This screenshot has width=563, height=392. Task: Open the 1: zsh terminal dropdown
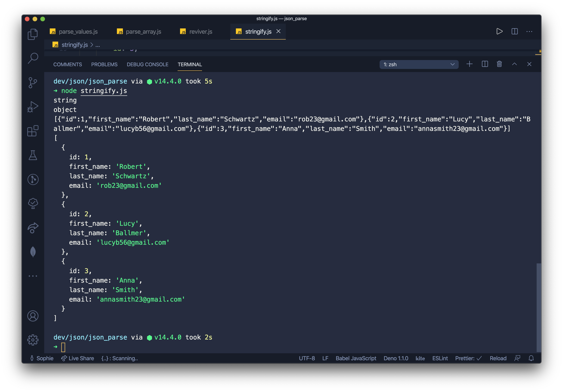tap(419, 64)
